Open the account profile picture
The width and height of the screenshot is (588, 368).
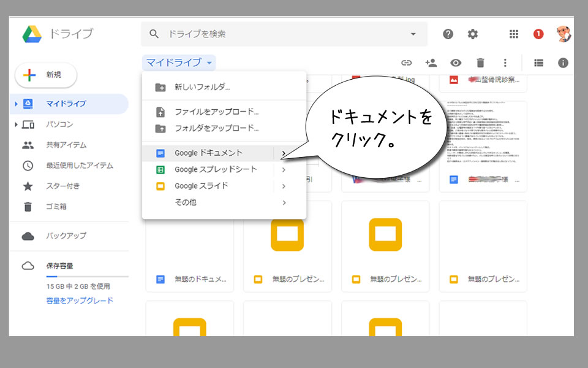pos(563,34)
